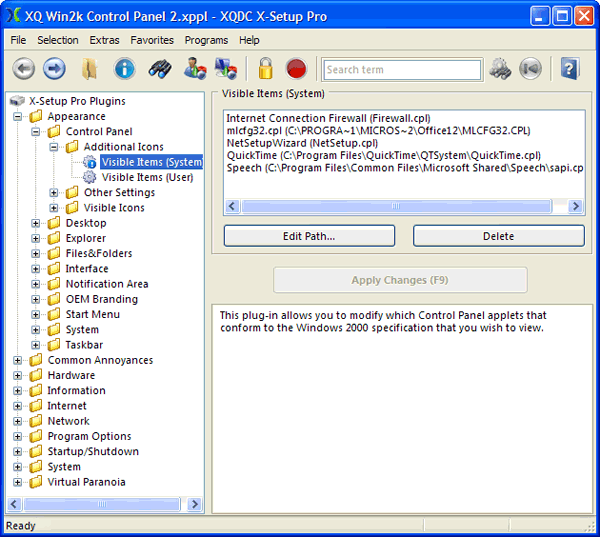The height and width of the screenshot is (537, 600).
Task: Click right arrow of tree panel scrollbar
Action: click(194, 504)
